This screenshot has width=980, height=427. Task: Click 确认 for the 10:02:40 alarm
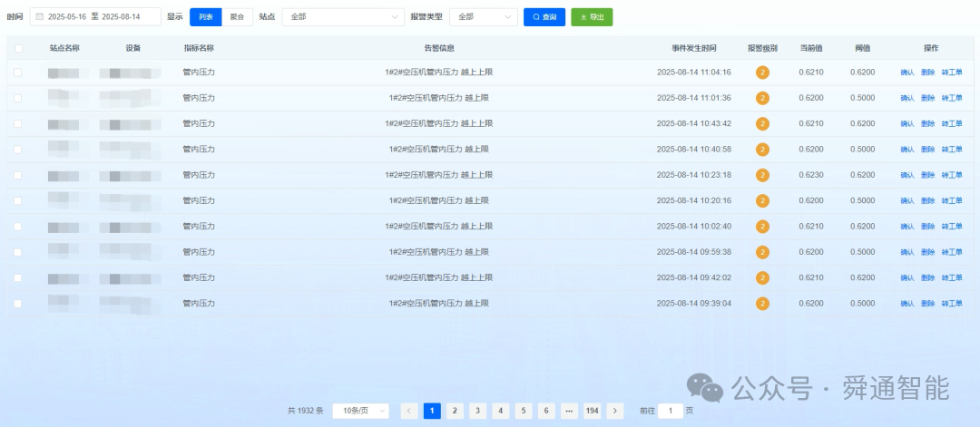pos(906,226)
